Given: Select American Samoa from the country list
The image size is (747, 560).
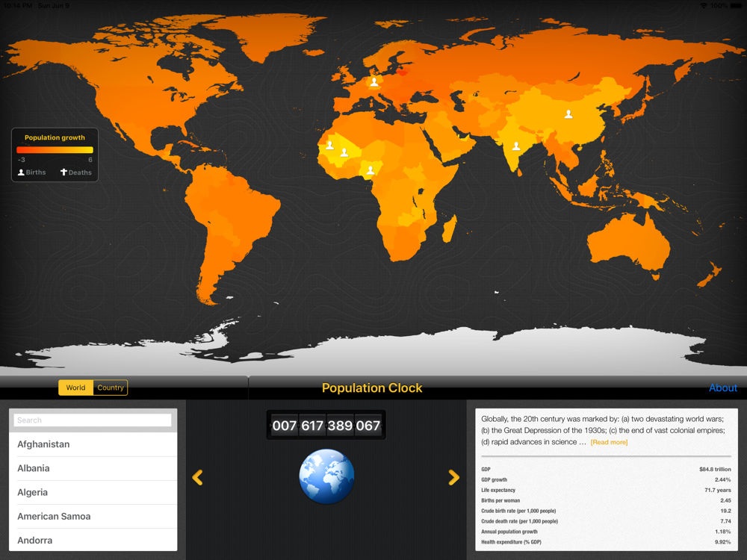Looking at the screenshot, I should (93, 516).
